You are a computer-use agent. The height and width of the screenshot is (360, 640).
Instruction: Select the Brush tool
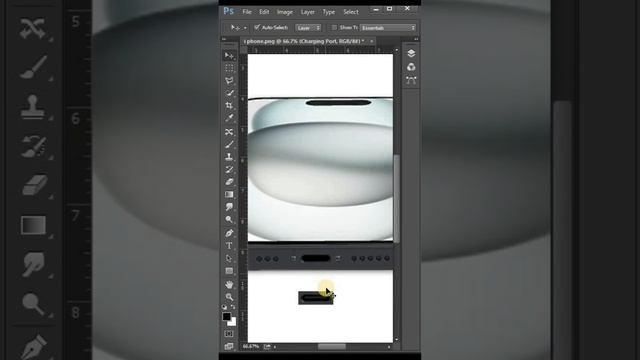[x=229, y=144]
